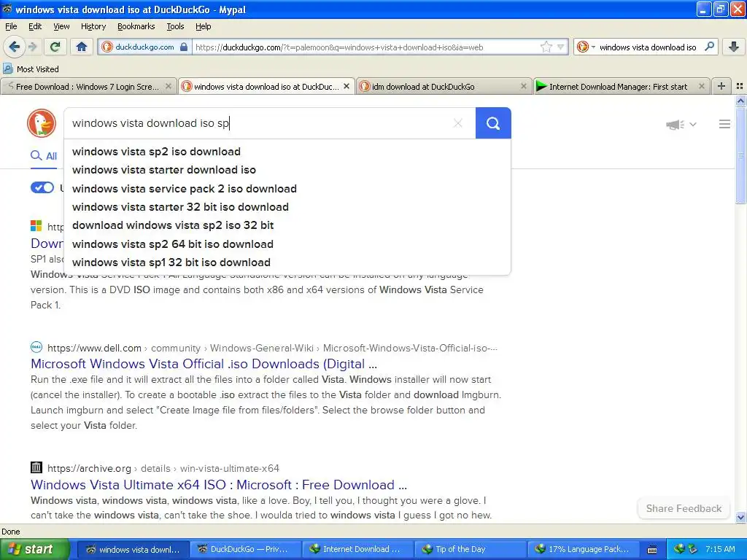Click the Microsoft favicon beside first result
This screenshot has height=560, width=747.
point(36,226)
